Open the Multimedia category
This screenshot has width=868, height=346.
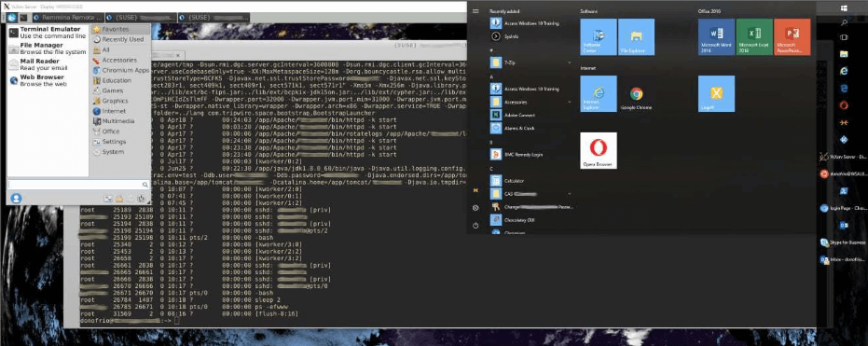(x=119, y=120)
